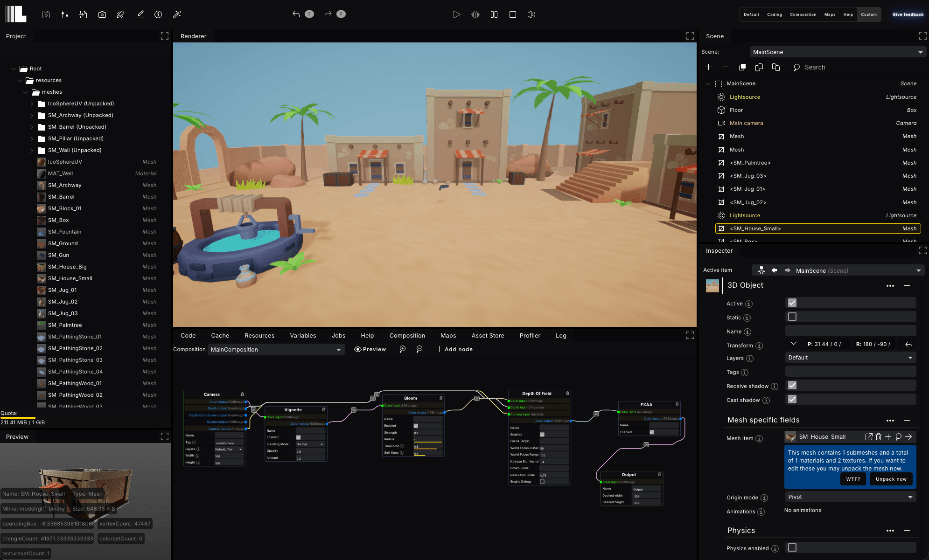Delete the SM_House_Small mesh item via trash icon
The height and width of the screenshot is (560, 929).
point(879,437)
